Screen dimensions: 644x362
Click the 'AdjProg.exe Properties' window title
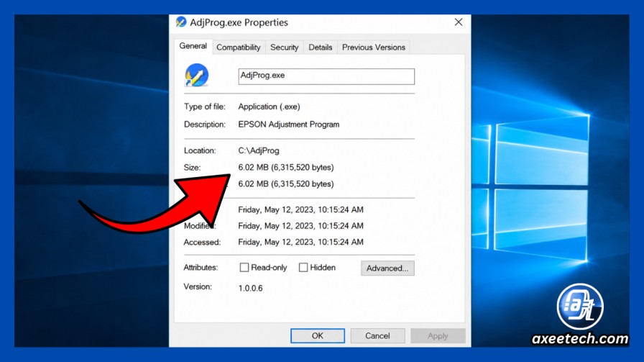coord(239,22)
